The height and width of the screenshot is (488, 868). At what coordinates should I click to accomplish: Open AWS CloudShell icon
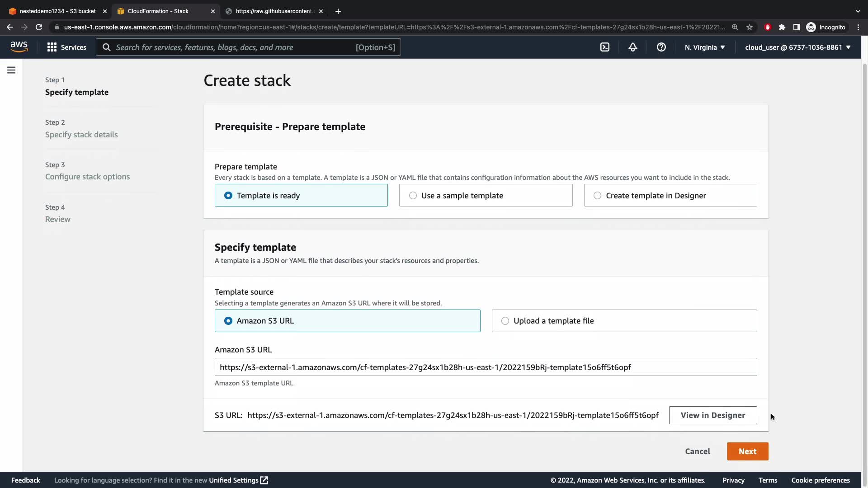coord(605,47)
